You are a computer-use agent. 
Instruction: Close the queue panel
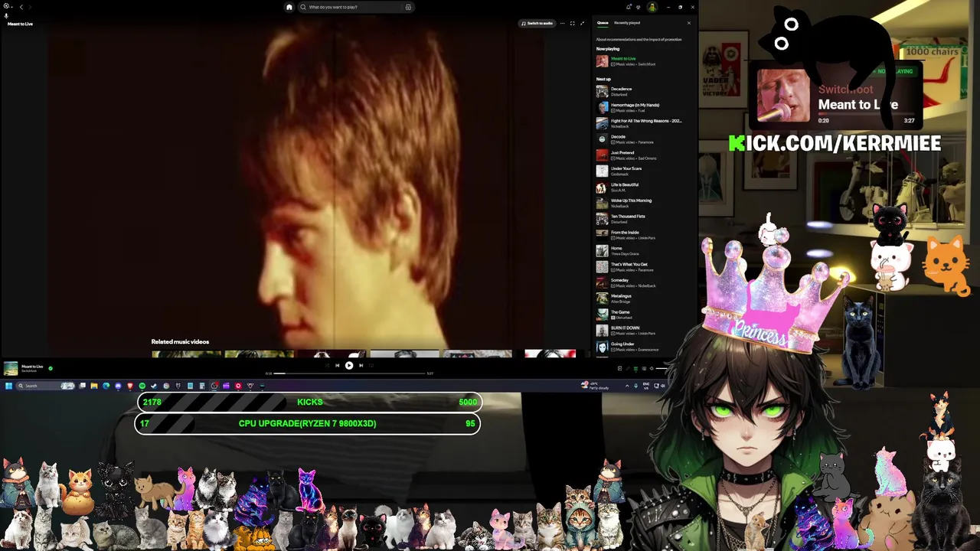[x=688, y=23]
